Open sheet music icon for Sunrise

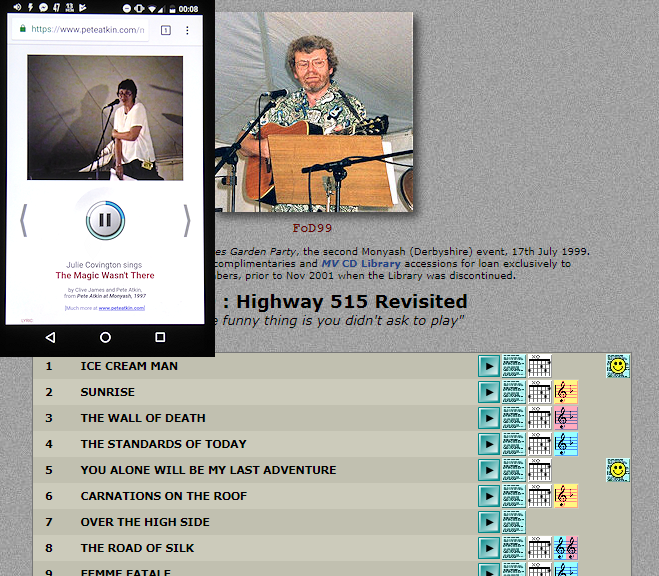[566, 392]
